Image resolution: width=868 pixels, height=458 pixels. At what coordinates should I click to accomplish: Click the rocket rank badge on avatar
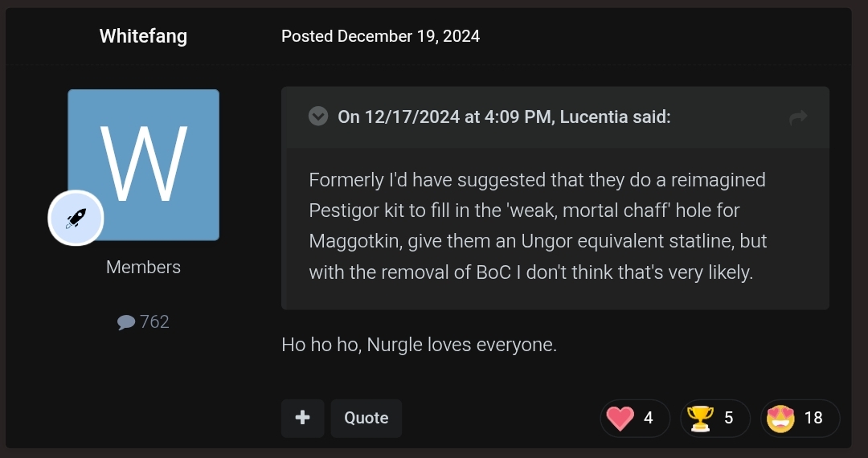[76, 218]
